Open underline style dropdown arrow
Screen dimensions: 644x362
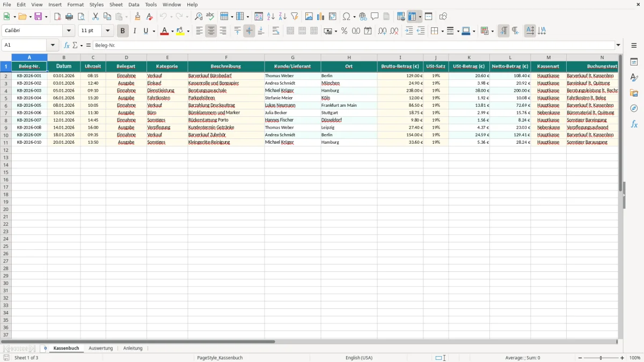153,31
